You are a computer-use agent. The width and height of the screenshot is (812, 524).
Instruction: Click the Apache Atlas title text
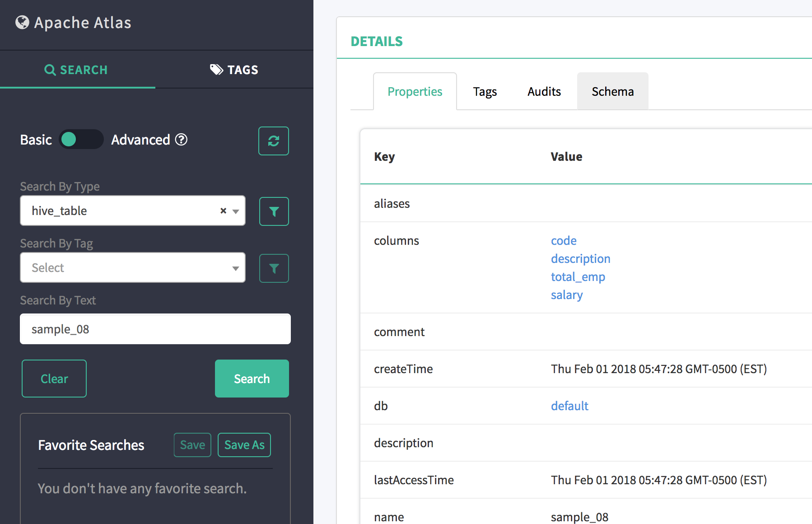(83, 23)
